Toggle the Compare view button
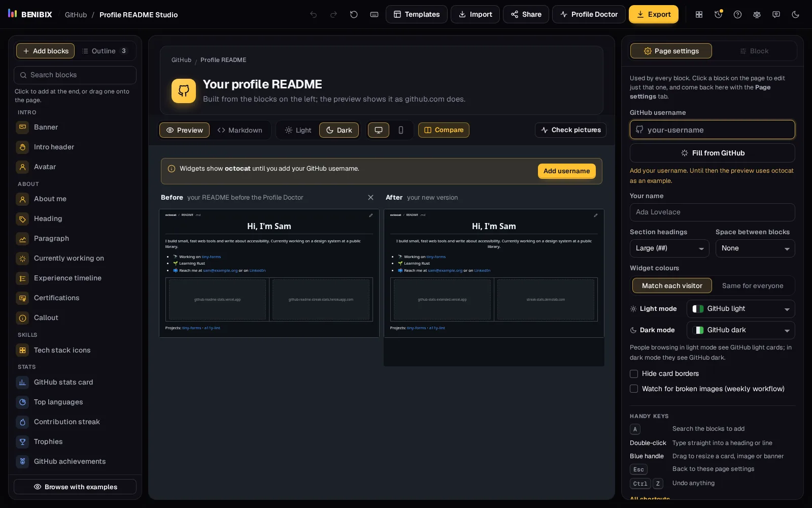812x508 pixels. click(x=444, y=130)
